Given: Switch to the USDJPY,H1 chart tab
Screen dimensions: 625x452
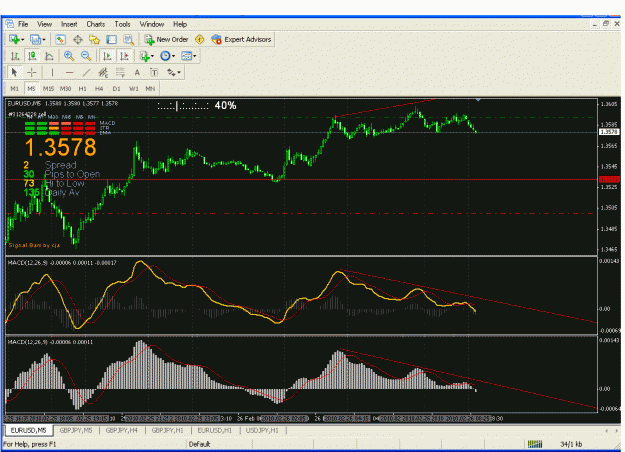Looking at the screenshot, I should coord(262,430).
